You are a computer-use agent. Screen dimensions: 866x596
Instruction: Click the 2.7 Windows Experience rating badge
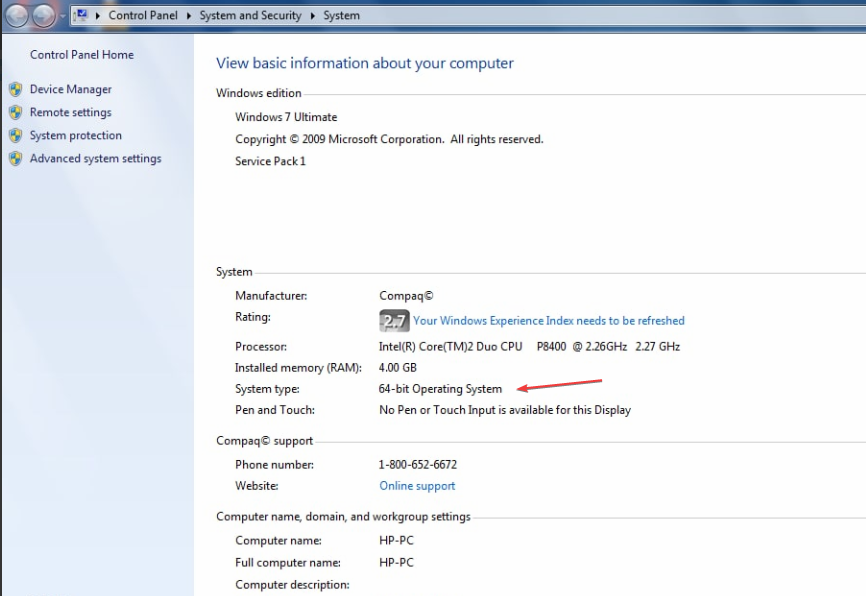coord(394,321)
